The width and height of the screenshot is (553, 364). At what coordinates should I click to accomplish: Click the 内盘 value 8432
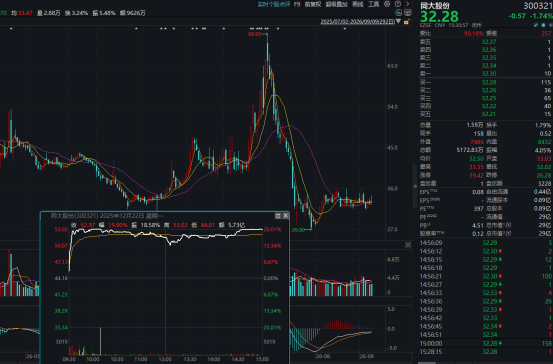coord(545,142)
